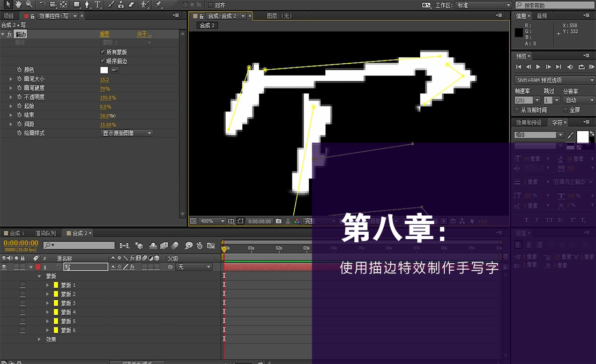Screen dimensions: 596x364
Task: Select the Clone Stamp tool
Action: (x=121, y=5)
